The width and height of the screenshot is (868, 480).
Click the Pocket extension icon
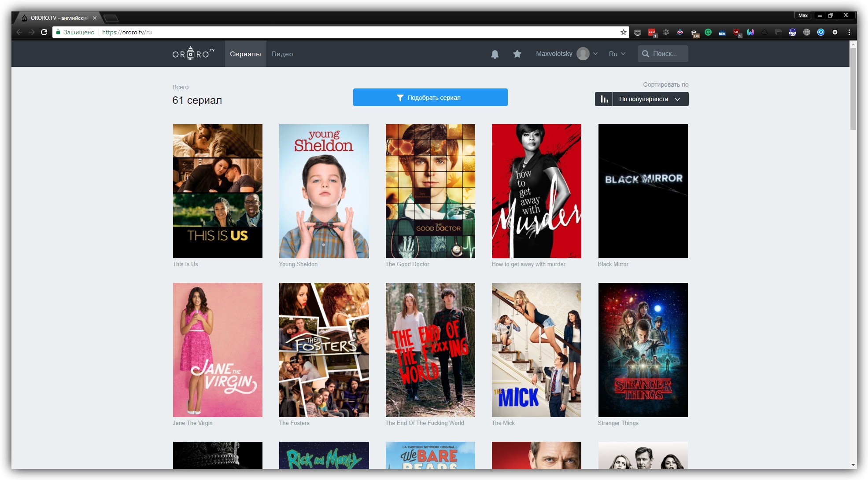coord(637,32)
